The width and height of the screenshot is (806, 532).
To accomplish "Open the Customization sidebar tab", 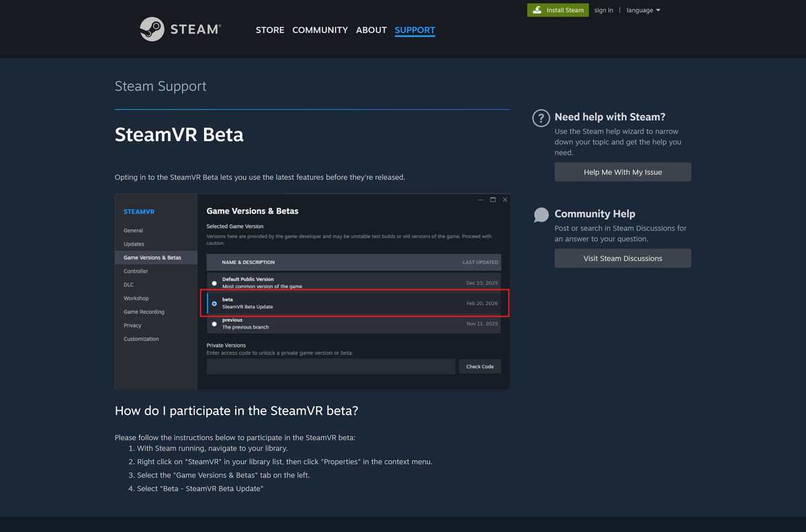I will point(141,339).
